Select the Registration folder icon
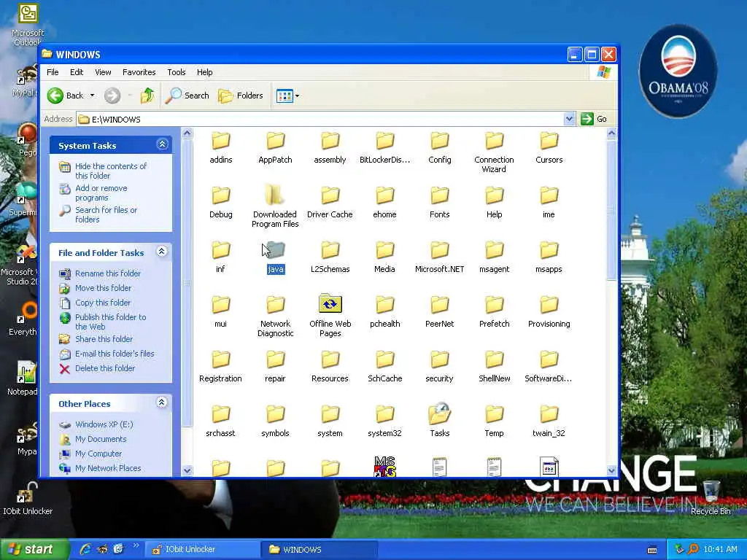Viewport: 747px width, 560px height. tap(221, 359)
